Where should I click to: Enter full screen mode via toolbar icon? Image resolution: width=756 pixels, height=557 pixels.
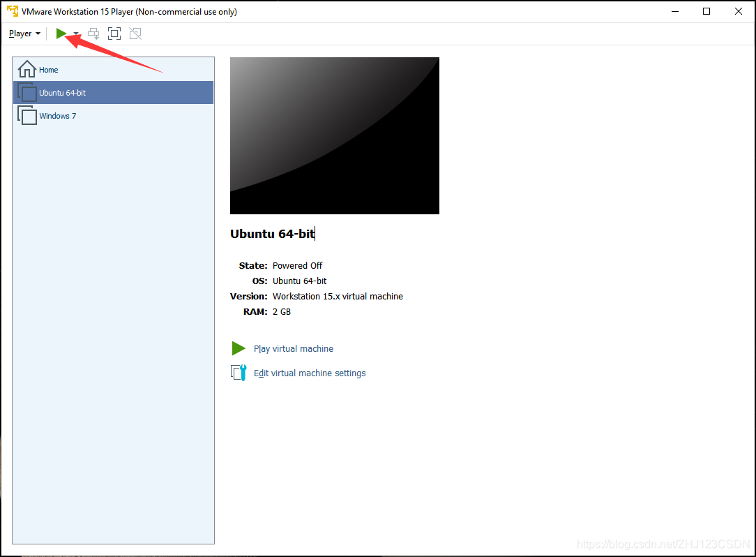(x=114, y=34)
